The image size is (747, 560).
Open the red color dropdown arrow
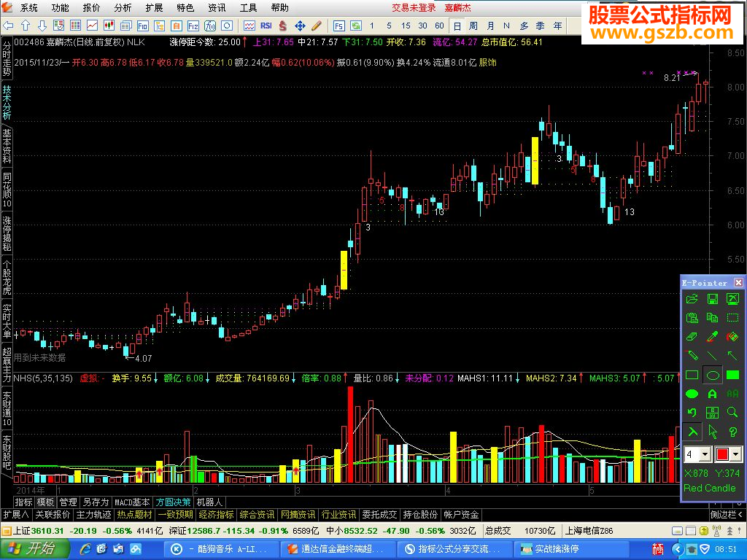(x=736, y=454)
